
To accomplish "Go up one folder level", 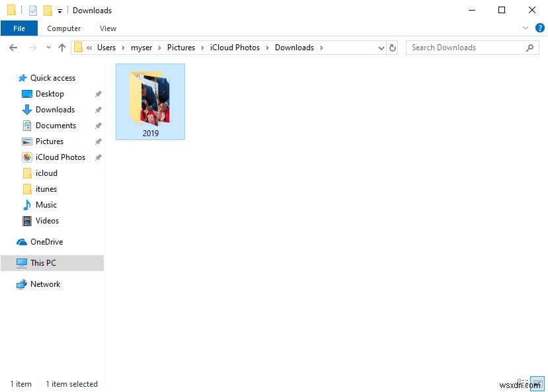I will point(62,48).
